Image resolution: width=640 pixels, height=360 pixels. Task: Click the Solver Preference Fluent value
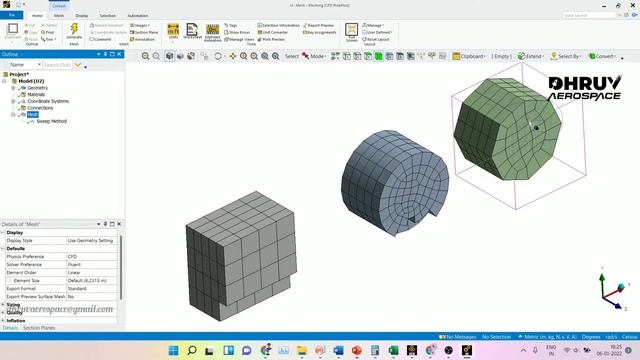pos(91,264)
